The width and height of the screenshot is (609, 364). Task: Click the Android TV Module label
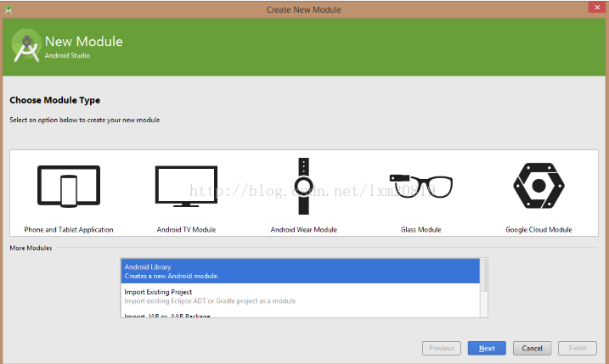186,229
